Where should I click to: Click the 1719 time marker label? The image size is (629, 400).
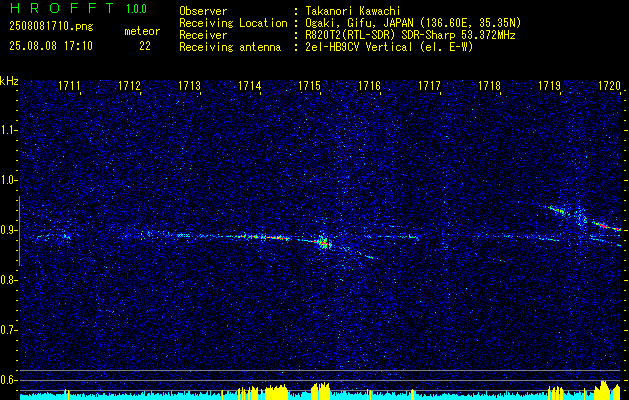click(x=550, y=86)
